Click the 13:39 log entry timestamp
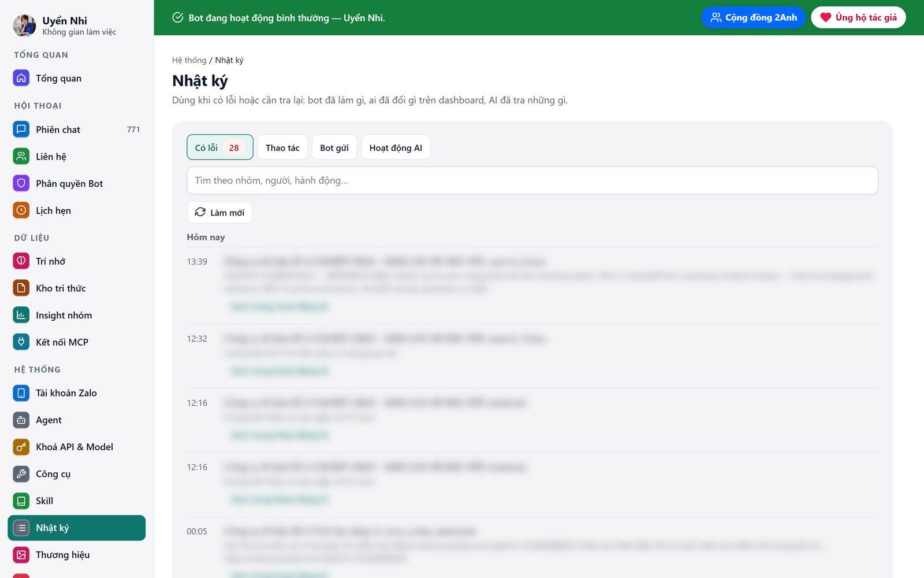924x578 pixels. [197, 262]
